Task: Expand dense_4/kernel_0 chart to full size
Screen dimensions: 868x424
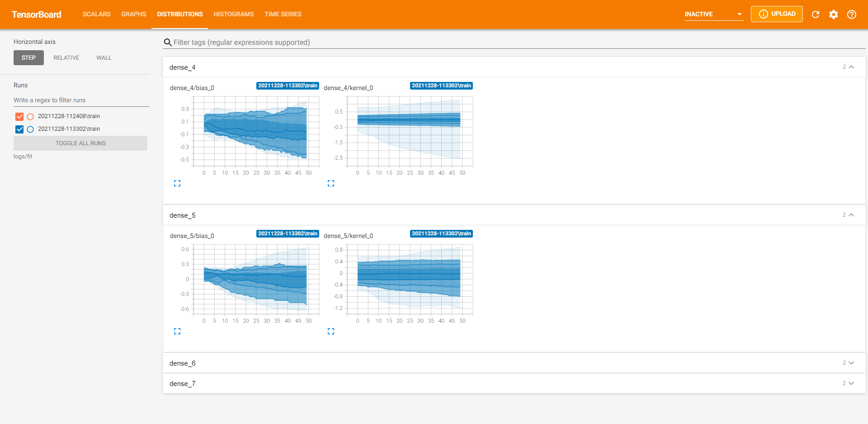Action: point(331,183)
